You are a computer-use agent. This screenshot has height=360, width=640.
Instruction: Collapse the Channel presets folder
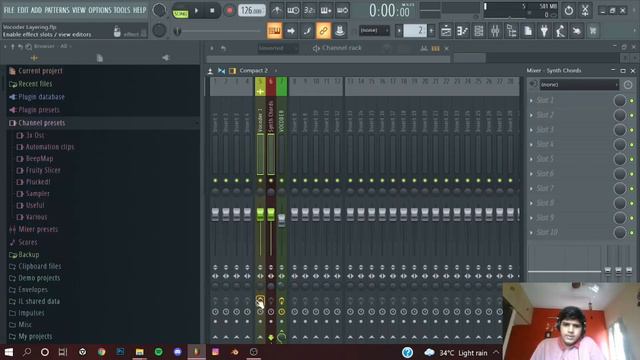[x=42, y=123]
